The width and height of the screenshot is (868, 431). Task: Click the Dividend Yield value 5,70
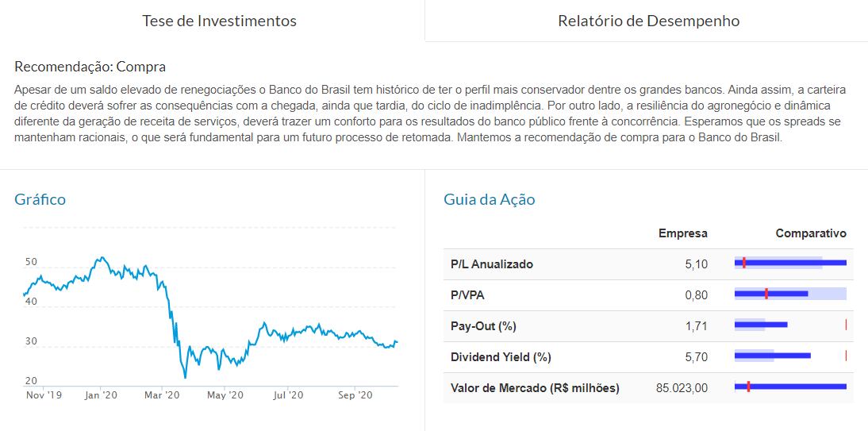[x=697, y=357]
